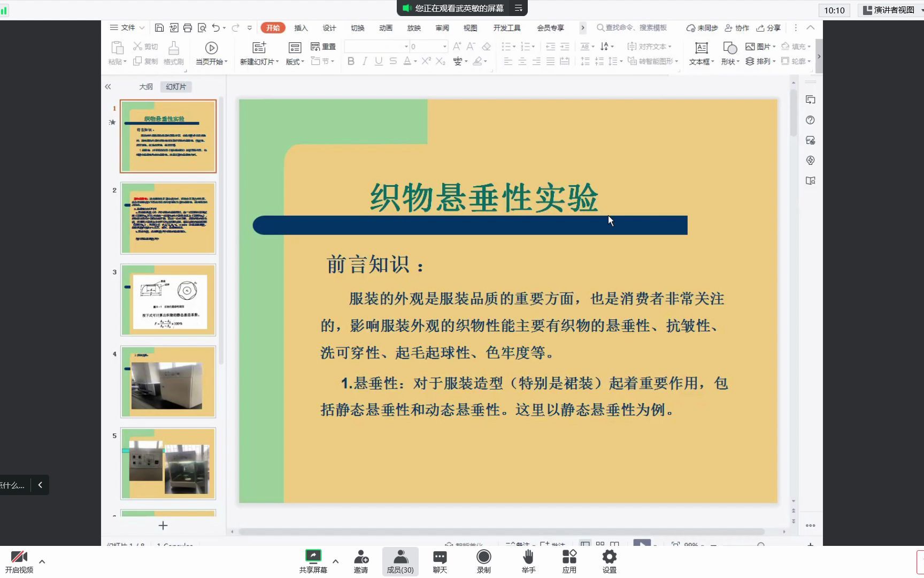This screenshot has width=924, height=578.
Task: Click the Redo arrow icon
Action: pyautogui.click(x=235, y=28)
